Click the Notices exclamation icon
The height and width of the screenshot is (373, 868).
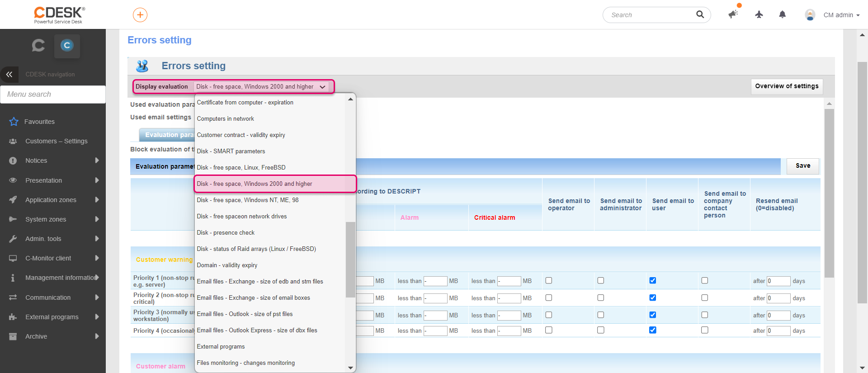[x=13, y=161]
